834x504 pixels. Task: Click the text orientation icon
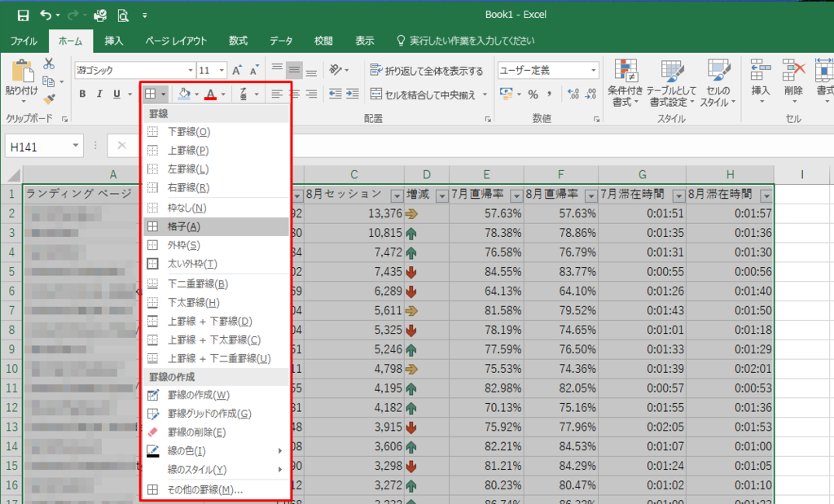tap(335, 70)
